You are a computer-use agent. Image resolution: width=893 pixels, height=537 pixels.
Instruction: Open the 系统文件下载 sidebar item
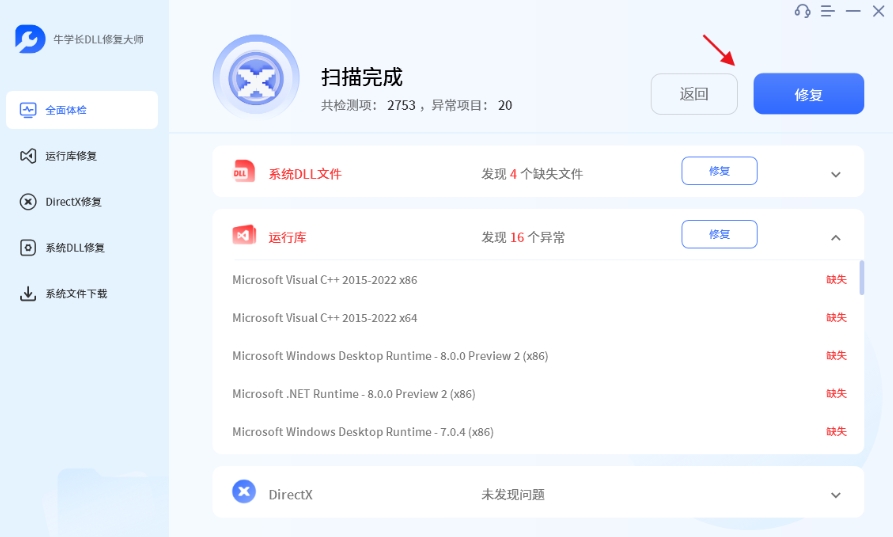(82, 294)
